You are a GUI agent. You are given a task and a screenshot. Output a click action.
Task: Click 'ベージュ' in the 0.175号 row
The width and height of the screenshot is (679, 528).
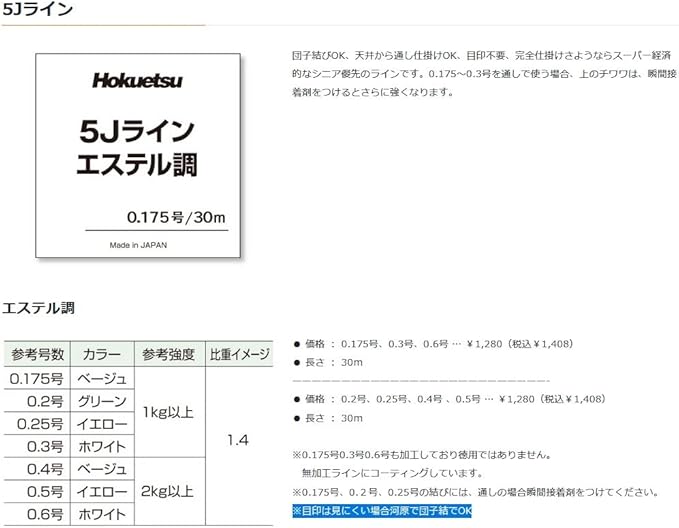102,379
